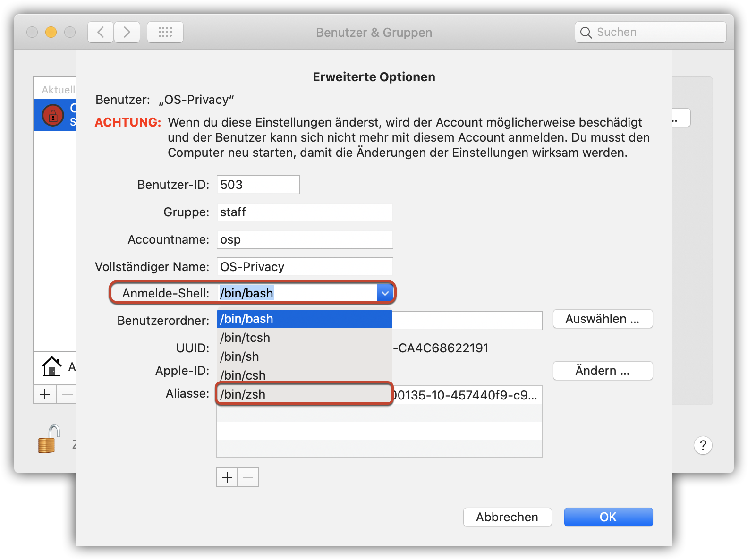Click the back navigation arrow
Viewport: 748px width, 560px height.
click(x=101, y=32)
